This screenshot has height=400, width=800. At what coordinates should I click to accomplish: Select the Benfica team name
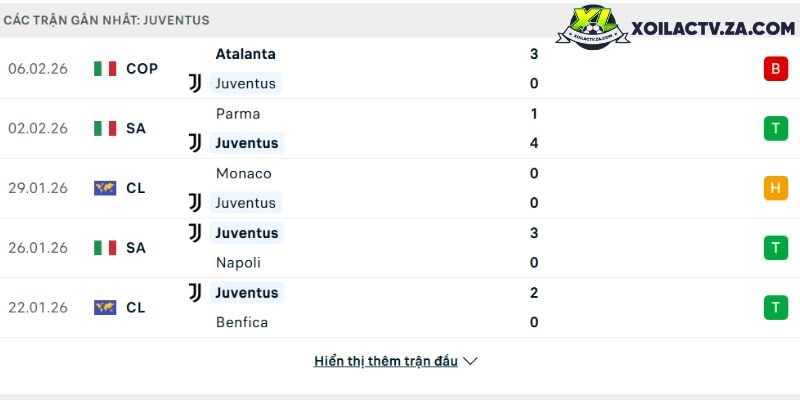pyautogui.click(x=244, y=322)
